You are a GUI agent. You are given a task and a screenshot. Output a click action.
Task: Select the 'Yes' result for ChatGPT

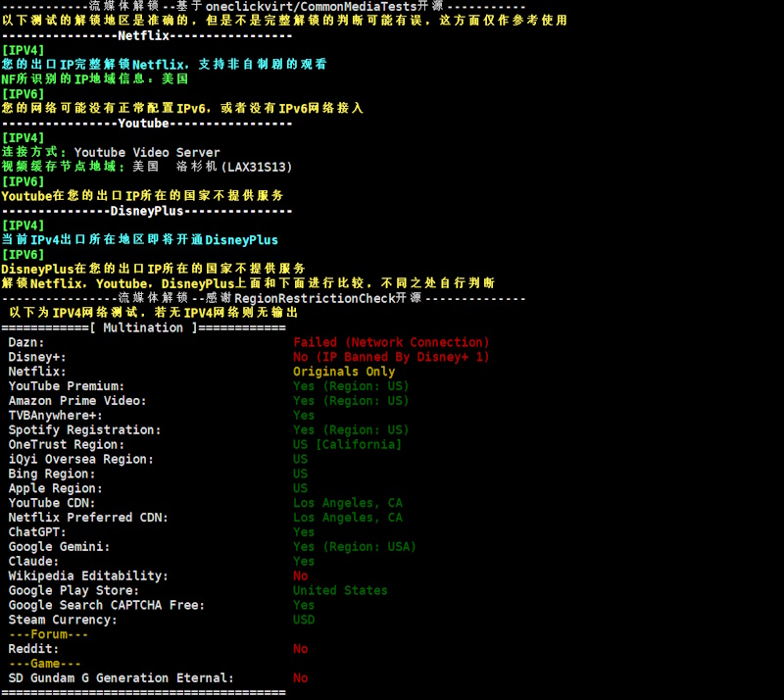[x=304, y=532]
